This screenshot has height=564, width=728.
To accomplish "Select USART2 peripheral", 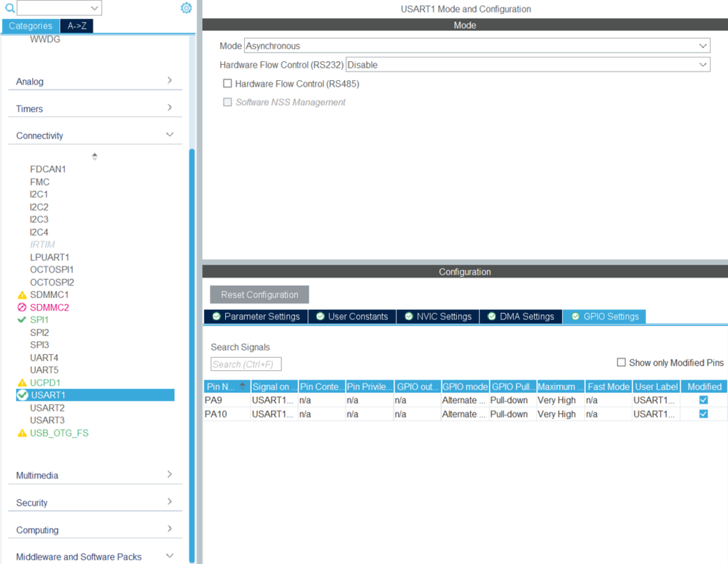I will pos(47,407).
